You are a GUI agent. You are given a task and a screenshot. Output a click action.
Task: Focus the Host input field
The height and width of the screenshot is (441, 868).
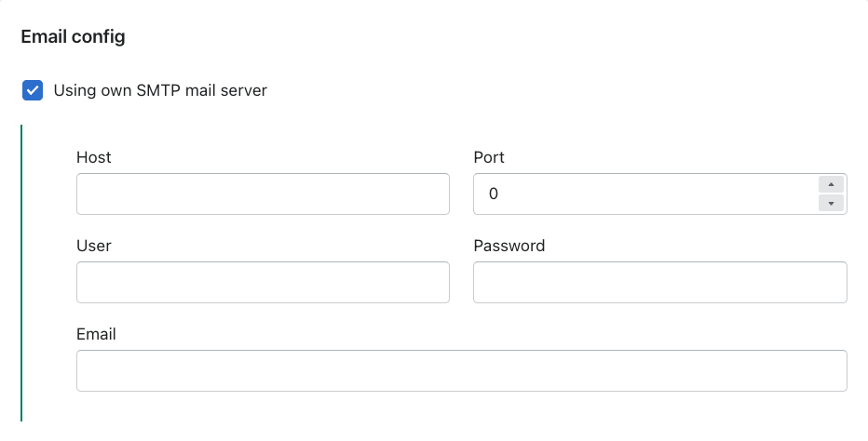(x=263, y=194)
